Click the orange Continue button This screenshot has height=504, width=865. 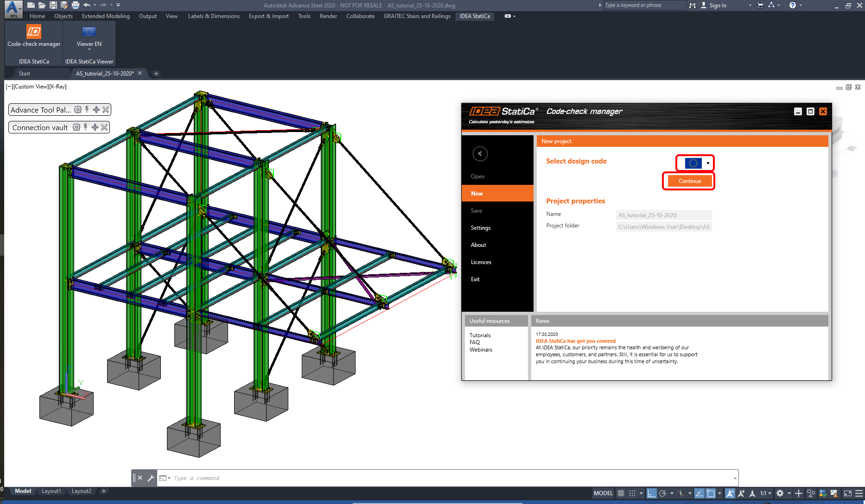tap(690, 181)
